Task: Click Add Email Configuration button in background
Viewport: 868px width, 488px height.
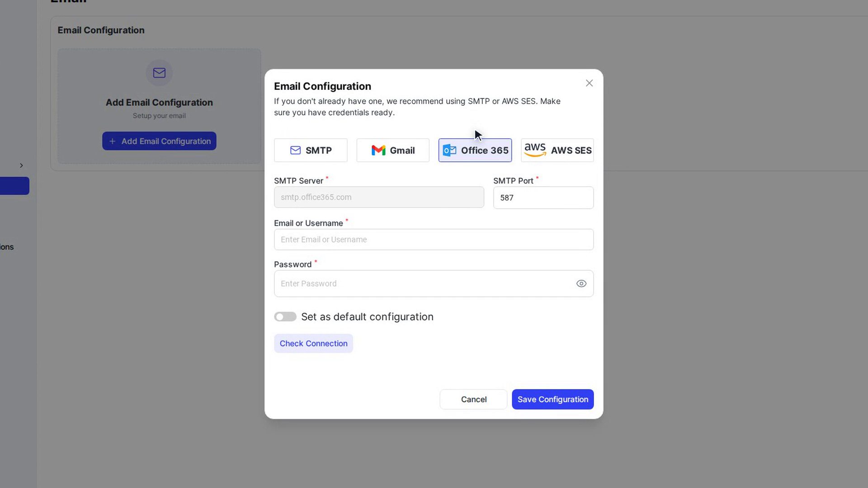Action: (x=159, y=141)
